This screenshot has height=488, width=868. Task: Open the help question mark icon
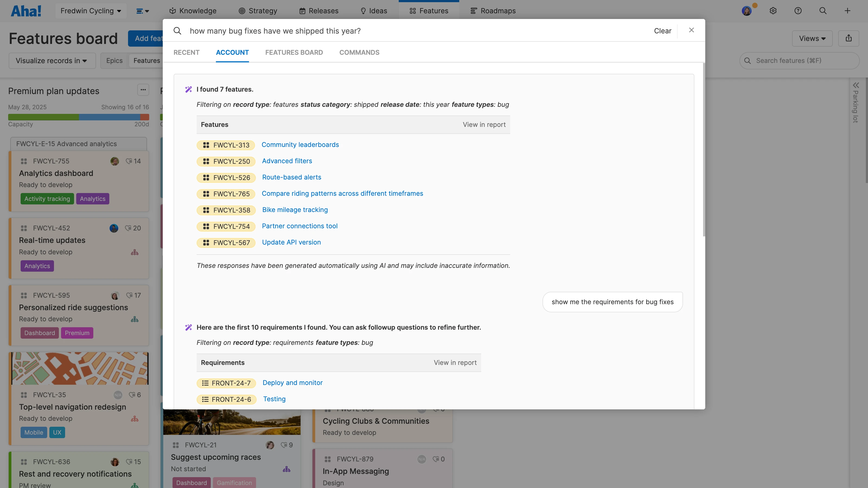798,11
